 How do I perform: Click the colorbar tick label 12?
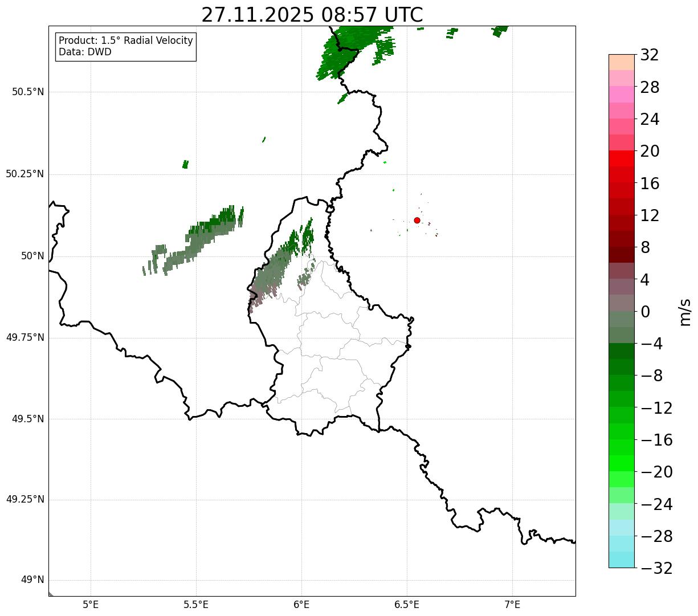point(650,216)
